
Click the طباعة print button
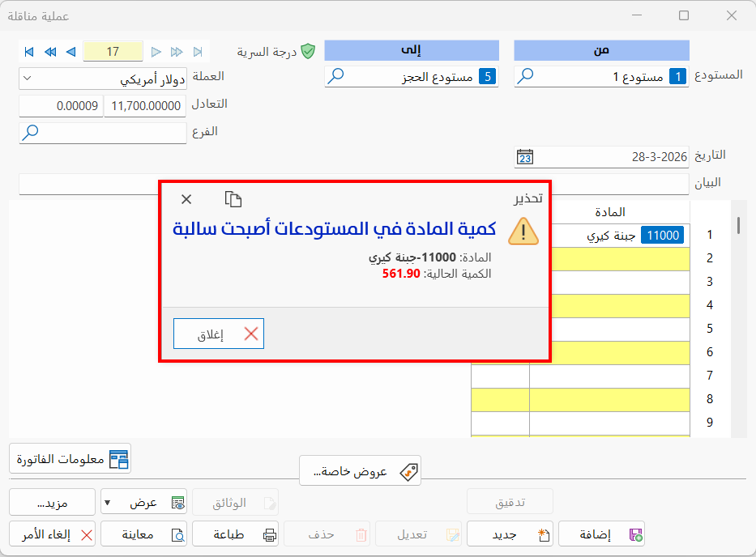coord(235,534)
